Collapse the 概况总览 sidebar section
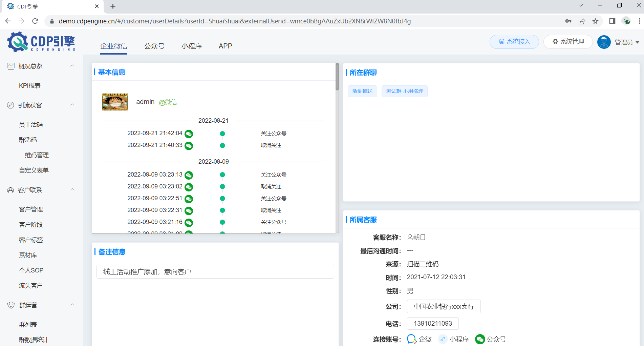Viewport: 644px width, 346px height. pyautogui.click(x=72, y=66)
